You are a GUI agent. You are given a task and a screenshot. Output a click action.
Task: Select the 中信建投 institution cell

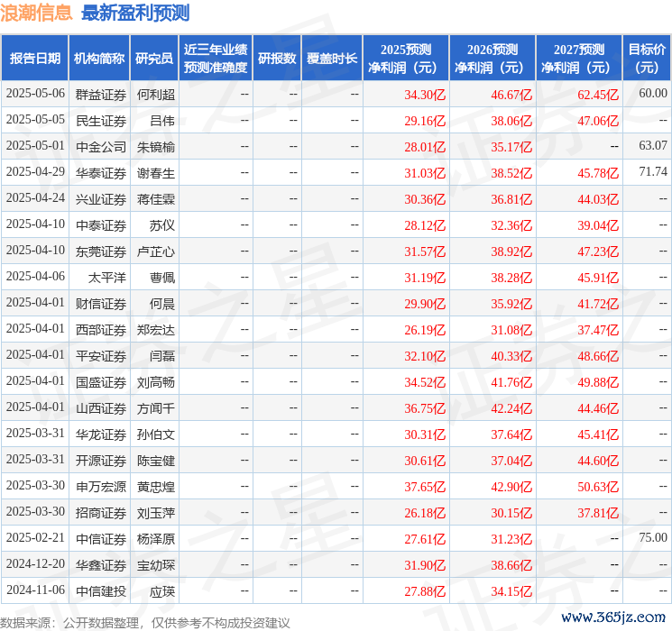click(101, 591)
